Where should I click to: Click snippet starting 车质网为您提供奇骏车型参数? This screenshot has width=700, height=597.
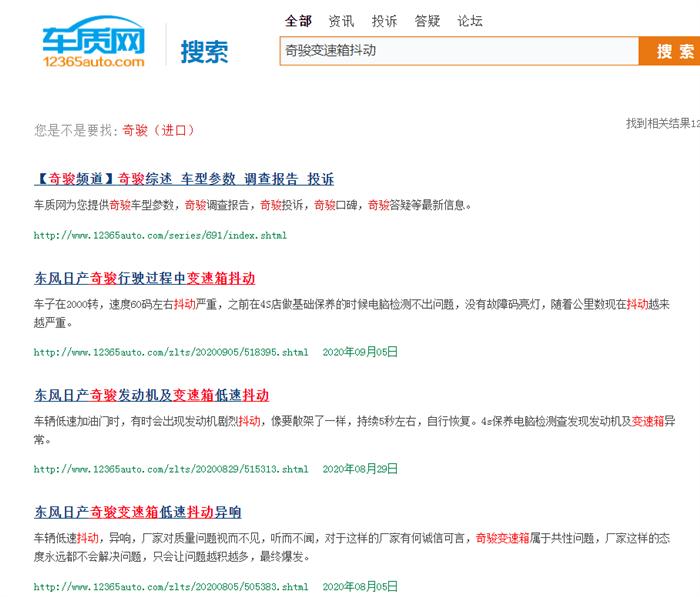pos(253,205)
